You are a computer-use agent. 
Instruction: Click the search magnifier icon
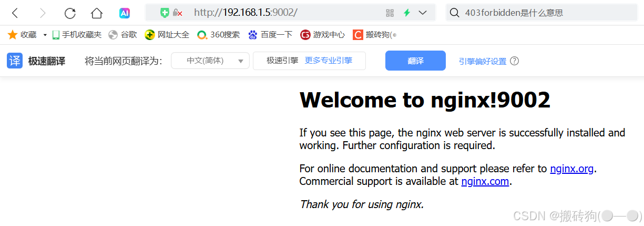click(455, 13)
